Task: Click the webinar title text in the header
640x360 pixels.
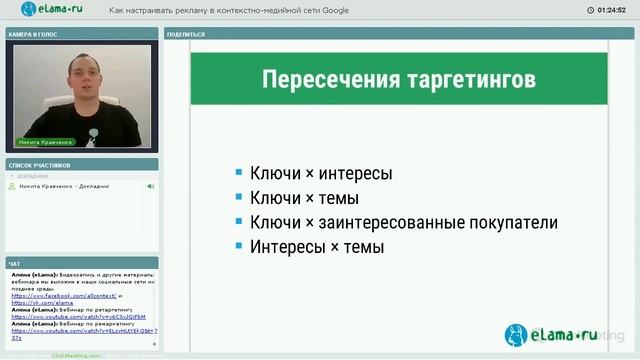Action: tap(229, 10)
